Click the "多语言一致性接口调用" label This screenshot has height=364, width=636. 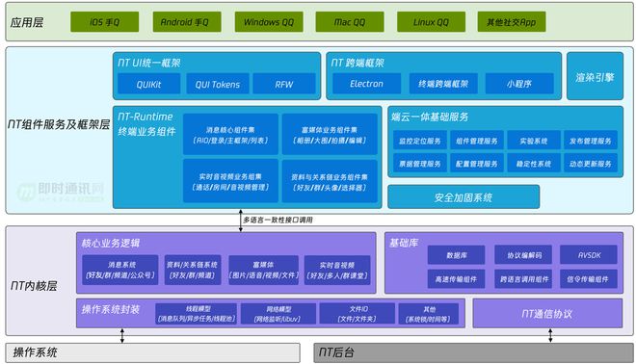click(x=278, y=221)
